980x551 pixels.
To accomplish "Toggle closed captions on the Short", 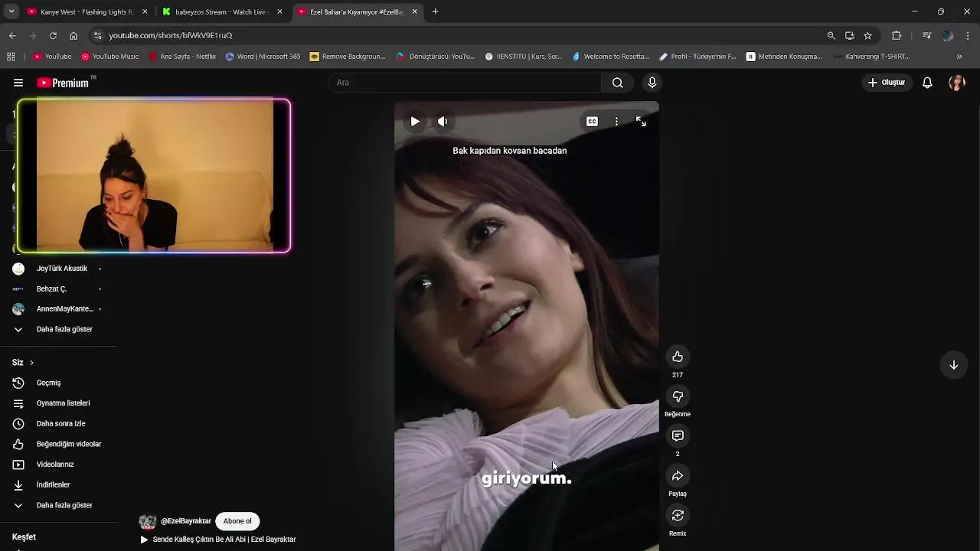I will tap(592, 121).
